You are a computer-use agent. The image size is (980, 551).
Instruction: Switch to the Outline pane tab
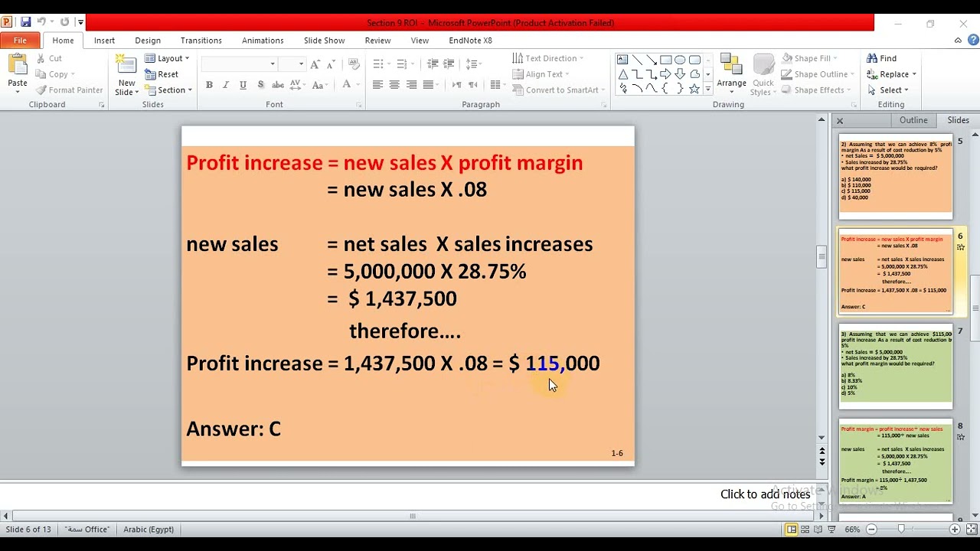pos(913,120)
